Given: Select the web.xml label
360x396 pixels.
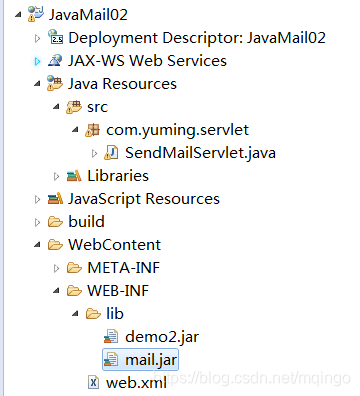Looking at the screenshot, I should pos(136,383).
